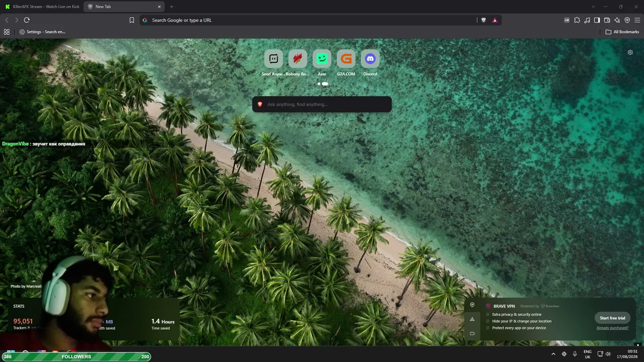Open the volume speaker tray icon

pyautogui.click(x=608, y=354)
